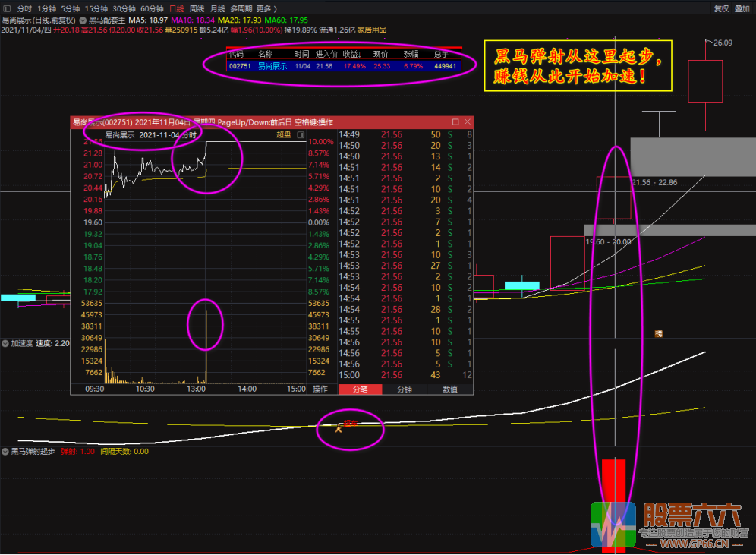Click the 叠加 overlay button
This screenshot has width=756, height=555.
tap(742, 8)
